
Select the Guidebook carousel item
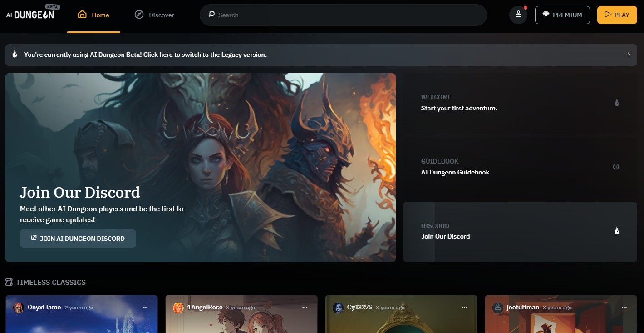[x=520, y=167]
